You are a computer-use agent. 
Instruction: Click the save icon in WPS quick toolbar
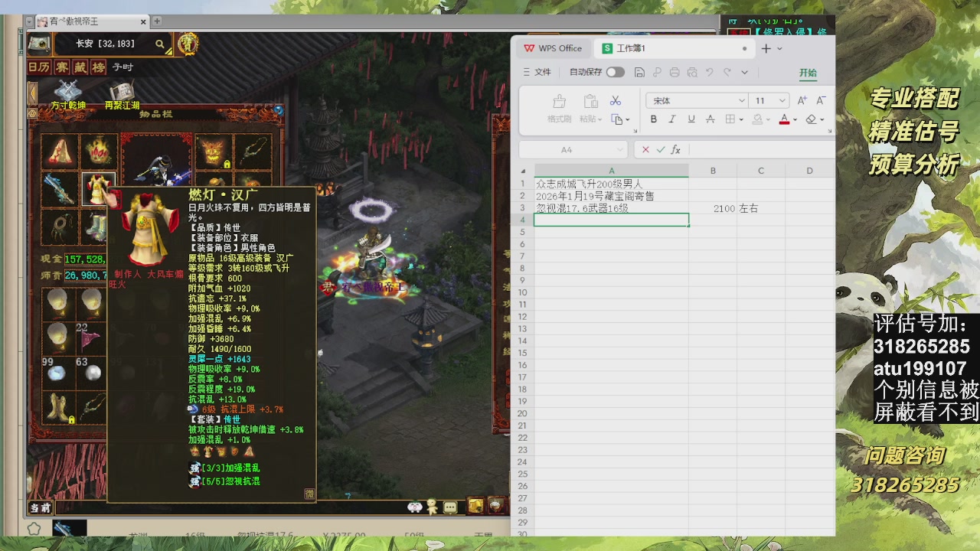click(x=639, y=72)
